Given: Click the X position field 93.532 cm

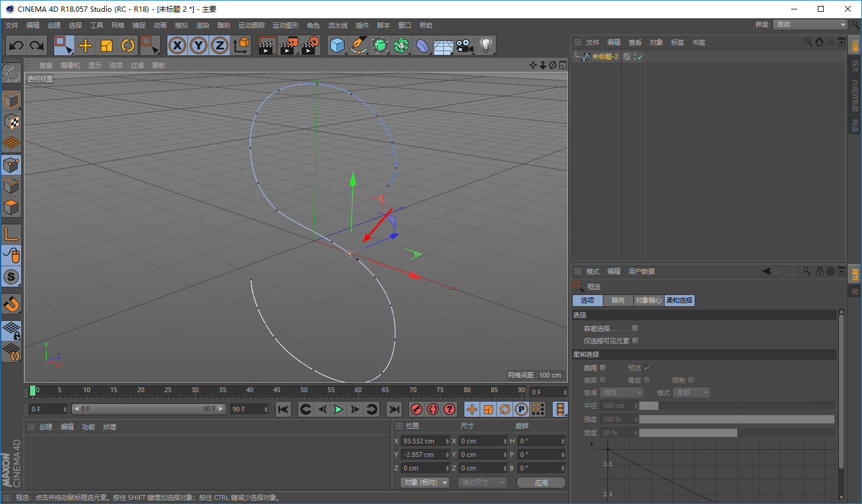Looking at the screenshot, I should pyautogui.click(x=425, y=441).
